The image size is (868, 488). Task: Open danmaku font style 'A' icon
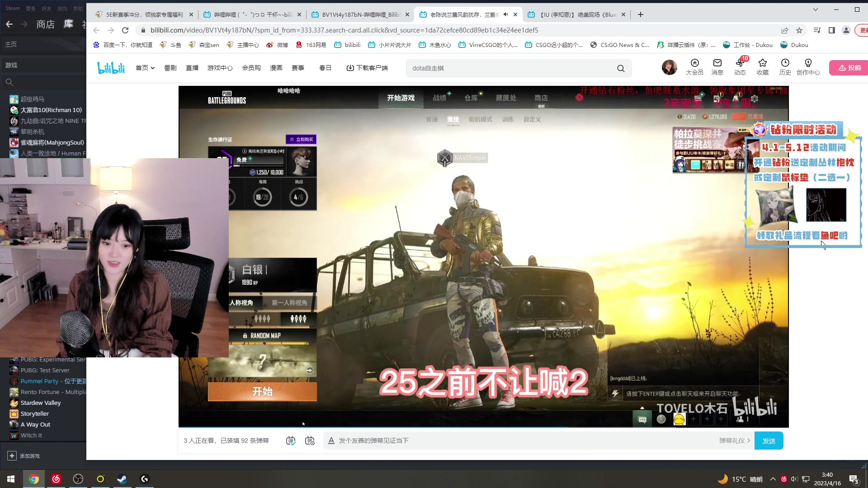331,441
